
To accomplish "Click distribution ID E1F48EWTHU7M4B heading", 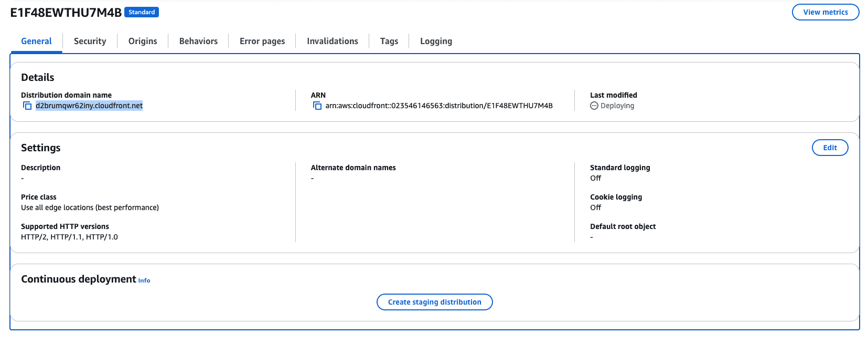I will [66, 13].
